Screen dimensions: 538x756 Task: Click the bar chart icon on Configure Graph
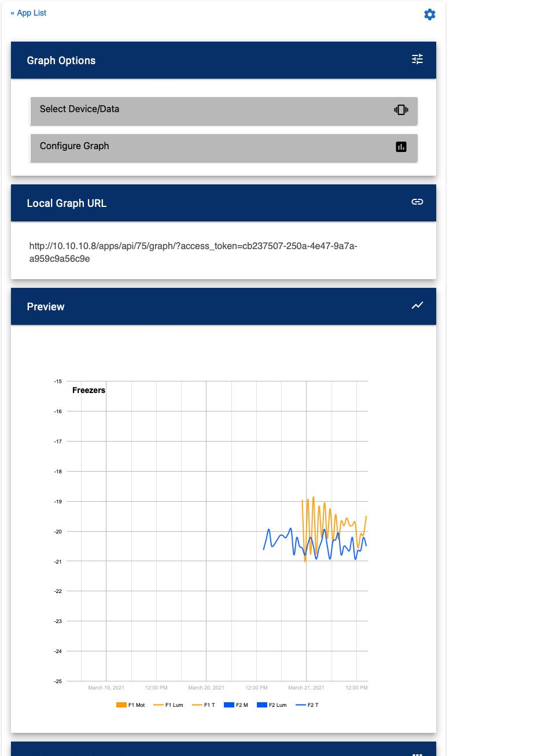pos(401,147)
